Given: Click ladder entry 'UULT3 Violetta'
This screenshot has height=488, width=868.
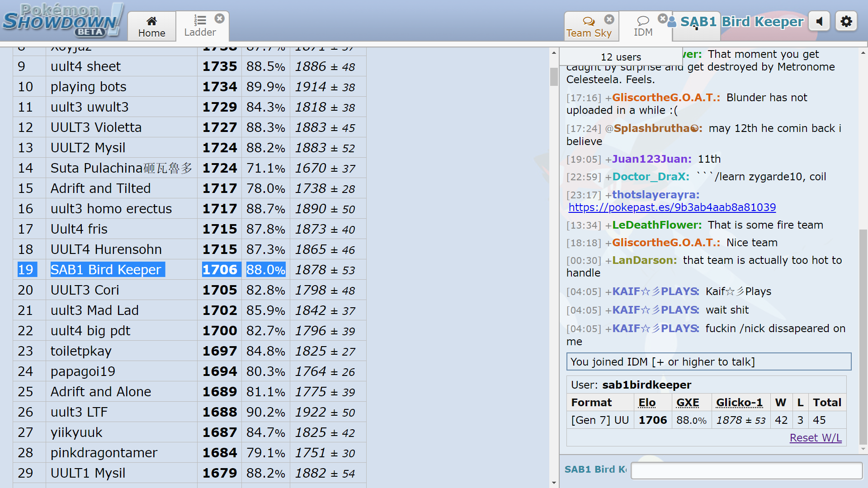Looking at the screenshot, I should [x=96, y=127].
